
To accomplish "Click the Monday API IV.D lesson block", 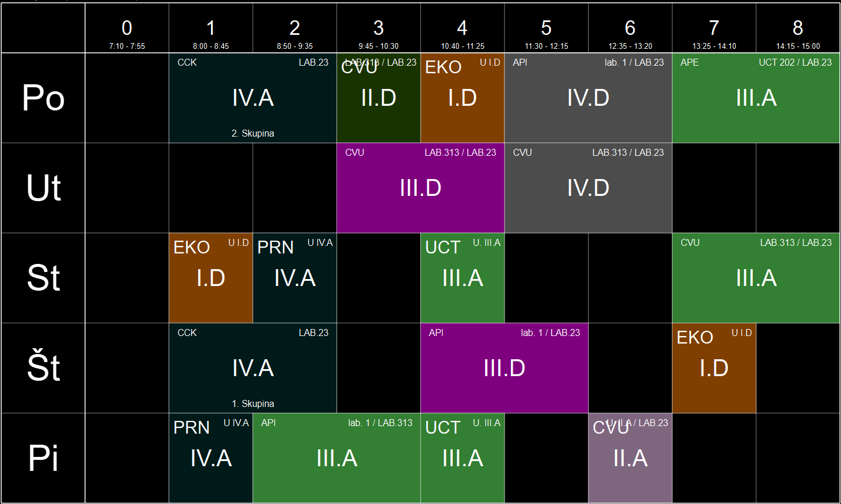I will pos(588,98).
